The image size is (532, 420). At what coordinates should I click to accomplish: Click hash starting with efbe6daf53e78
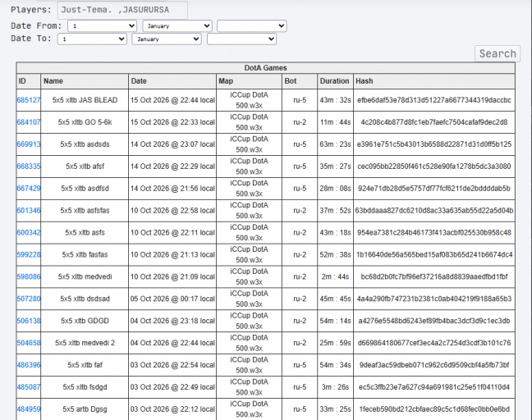(434, 100)
